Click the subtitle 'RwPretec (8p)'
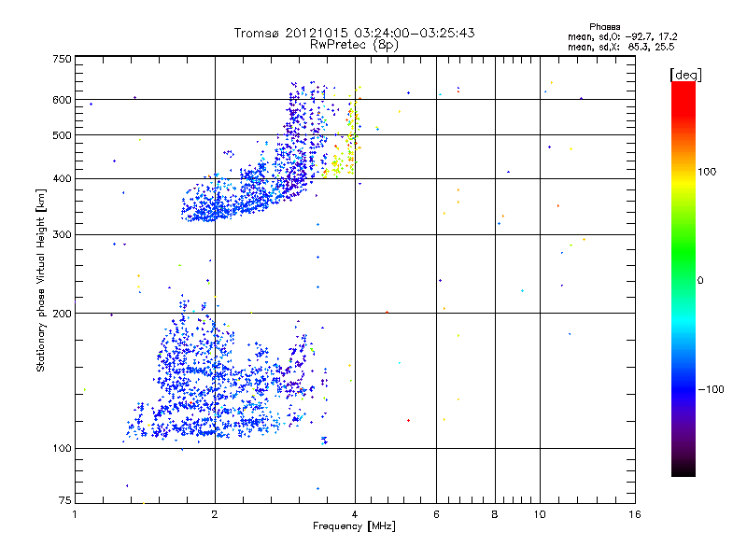This screenshot has height=560, width=747. pos(354,45)
